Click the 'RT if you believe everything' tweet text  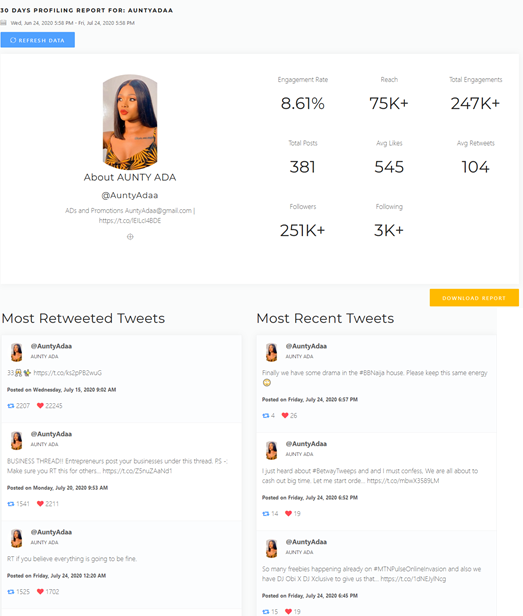[72, 559]
